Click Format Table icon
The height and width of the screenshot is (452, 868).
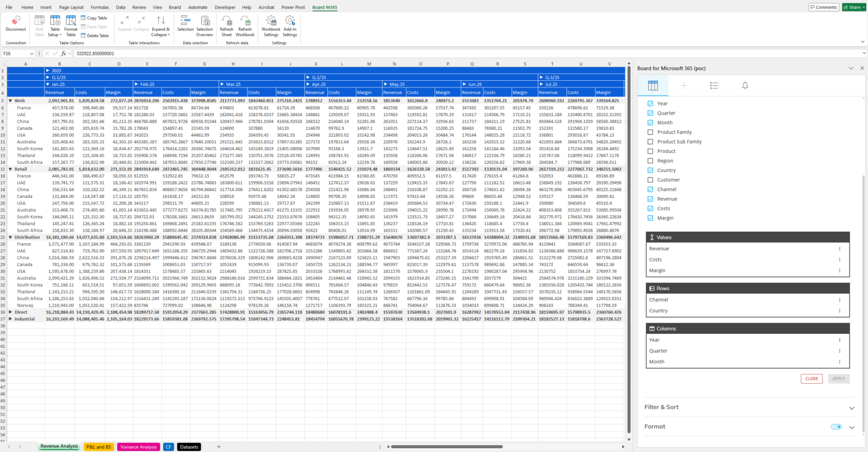71,27
